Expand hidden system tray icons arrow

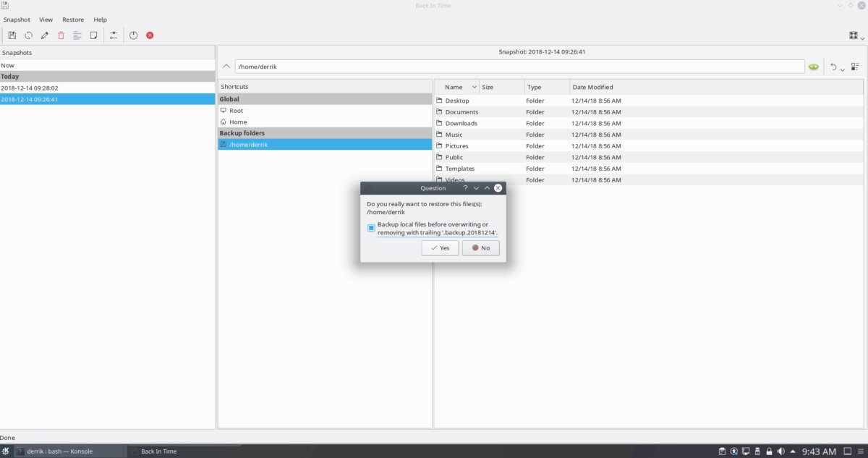click(x=793, y=451)
